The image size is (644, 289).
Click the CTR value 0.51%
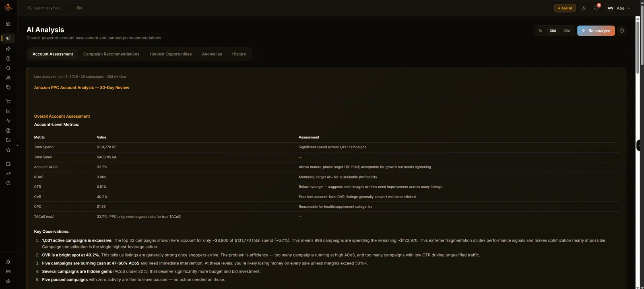pos(102,187)
